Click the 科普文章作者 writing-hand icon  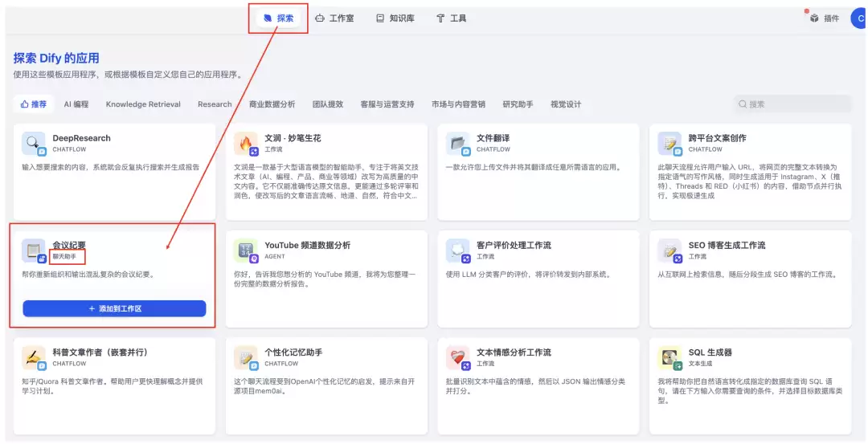click(x=33, y=358)
